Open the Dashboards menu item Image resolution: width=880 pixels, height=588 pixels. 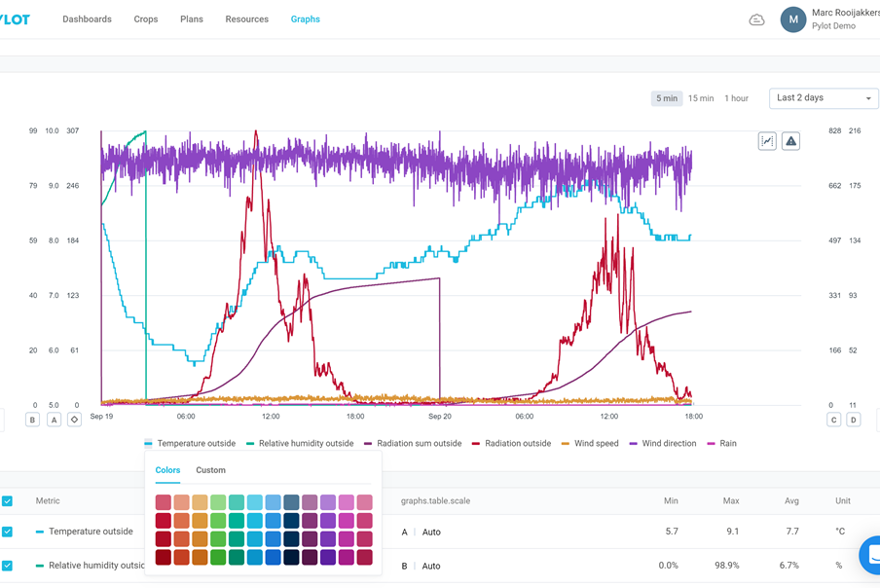[x=87, y=19]
